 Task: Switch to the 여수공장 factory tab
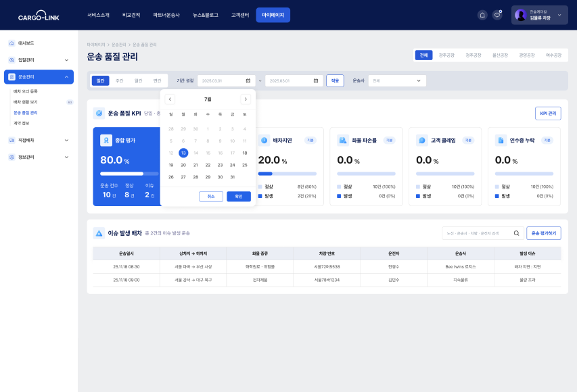pos(553,55)
